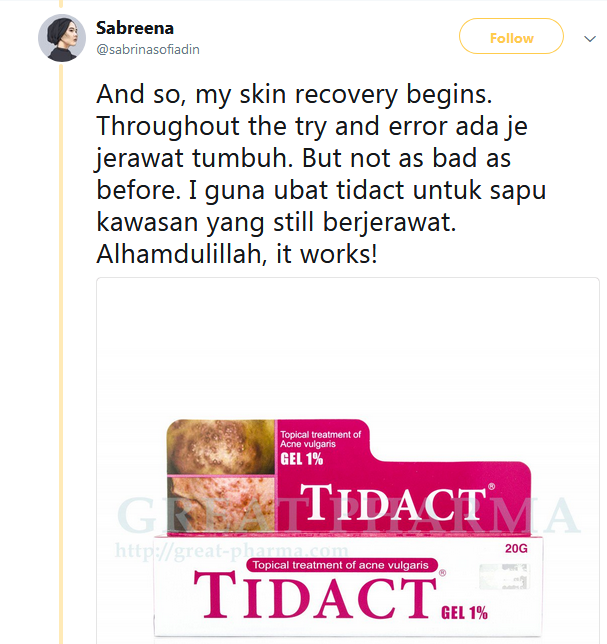The height and width of the screenshot is (644, 607).
Task: Open the Sabreena display name link
Action: [135, 28]
